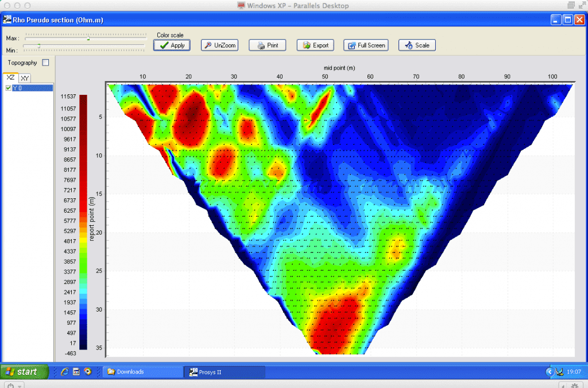Click the Parallels gear settings icon

[x=574, y=386]
